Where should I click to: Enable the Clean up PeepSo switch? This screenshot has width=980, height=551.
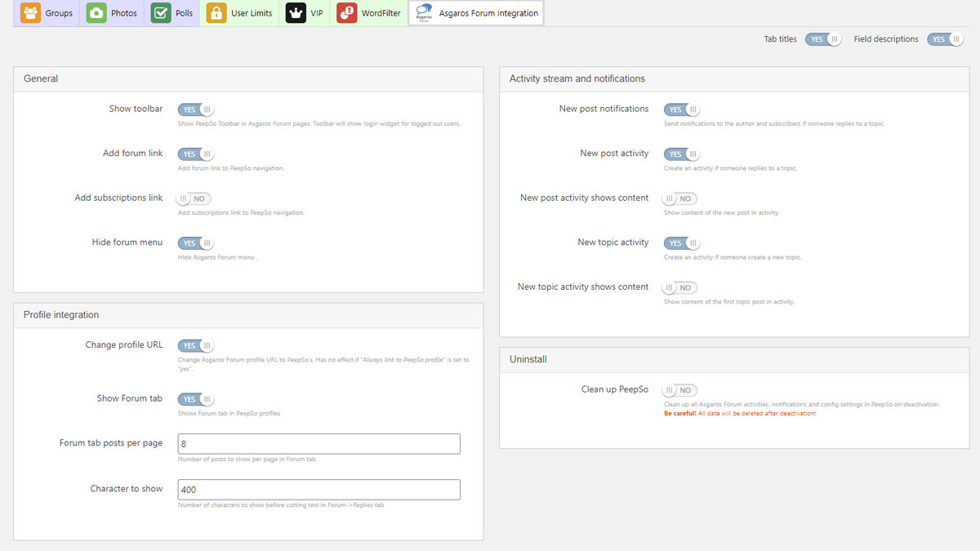679,390
